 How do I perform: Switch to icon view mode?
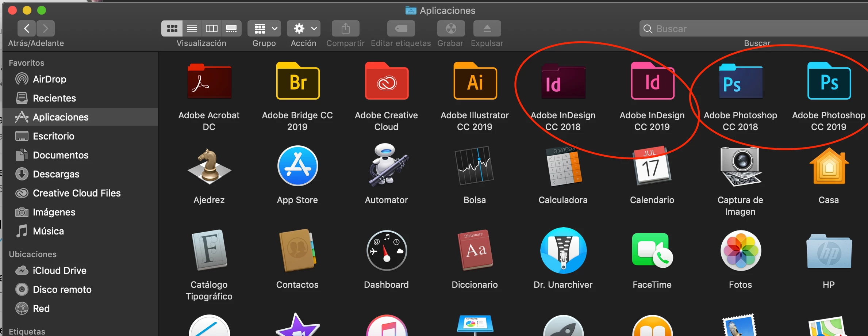tap(172, 28)
